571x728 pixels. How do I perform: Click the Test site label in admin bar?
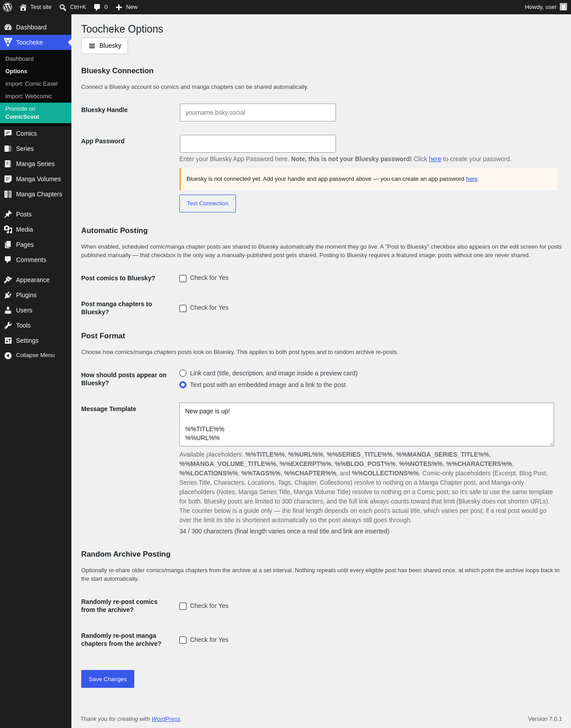(41, 7)
